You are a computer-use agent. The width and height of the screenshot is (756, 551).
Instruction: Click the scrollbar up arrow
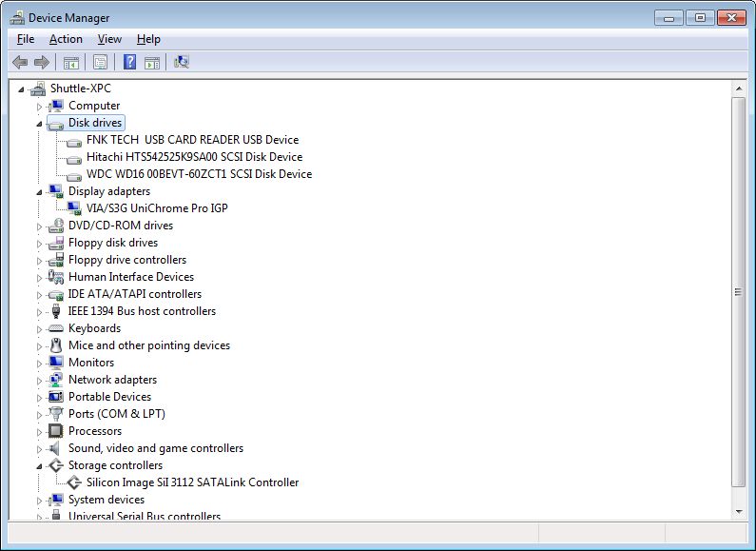pos(738,89)
